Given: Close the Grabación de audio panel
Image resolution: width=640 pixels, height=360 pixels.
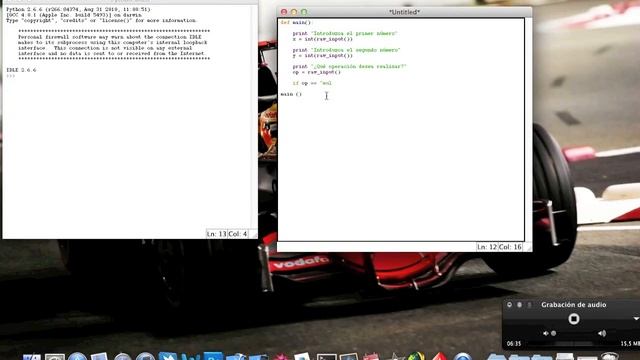Looking at the screenshot, I should (509, 305).
